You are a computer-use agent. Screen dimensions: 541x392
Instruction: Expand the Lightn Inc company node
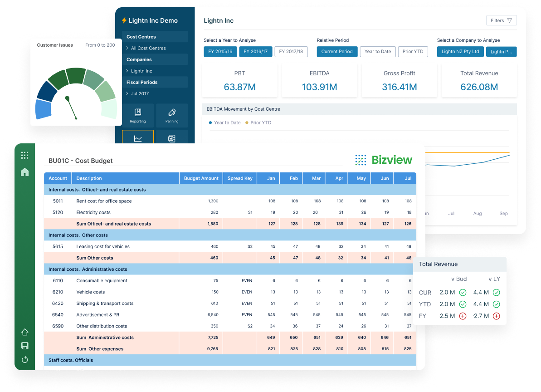(x=142, y=71)
